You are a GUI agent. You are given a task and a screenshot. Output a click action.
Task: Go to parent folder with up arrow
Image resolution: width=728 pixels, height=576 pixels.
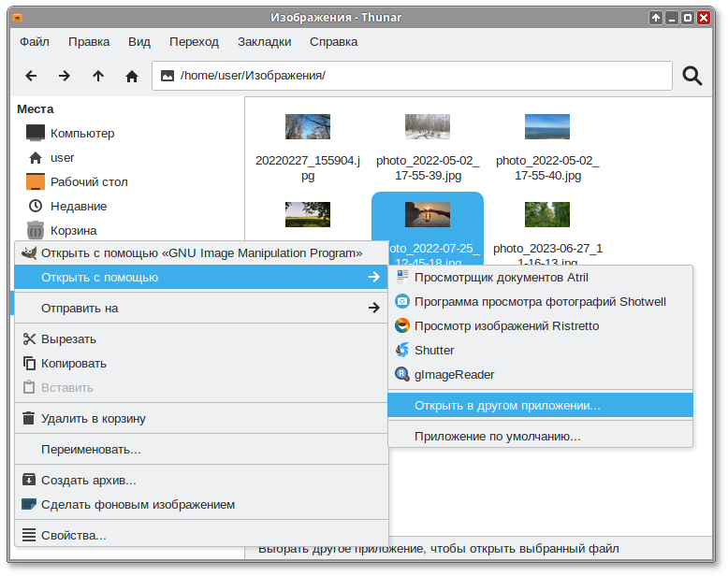click(x=98, y=76)
